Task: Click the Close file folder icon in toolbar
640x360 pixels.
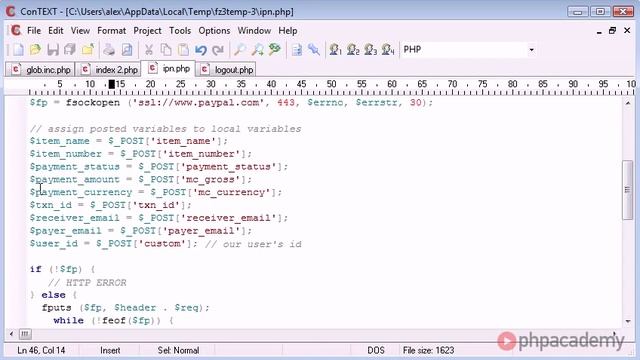Action: point(87,50)
